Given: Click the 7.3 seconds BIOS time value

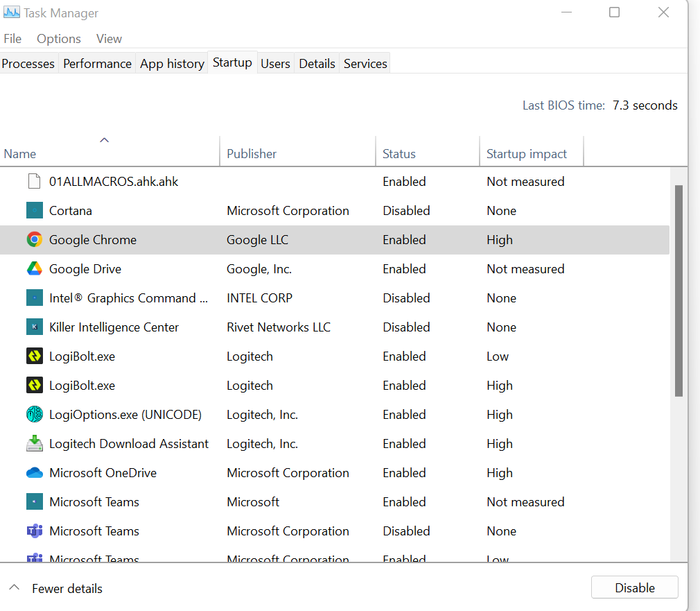Looking at the screenshot, I should [645, 105].
